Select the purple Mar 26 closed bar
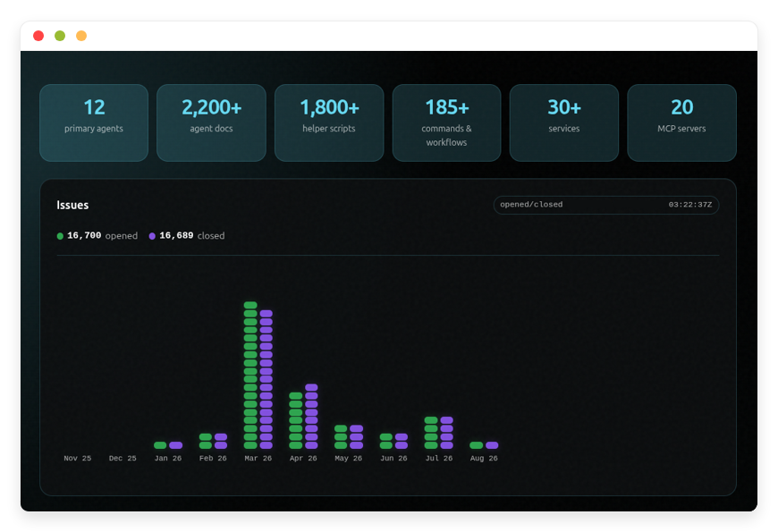 point(266,379)
